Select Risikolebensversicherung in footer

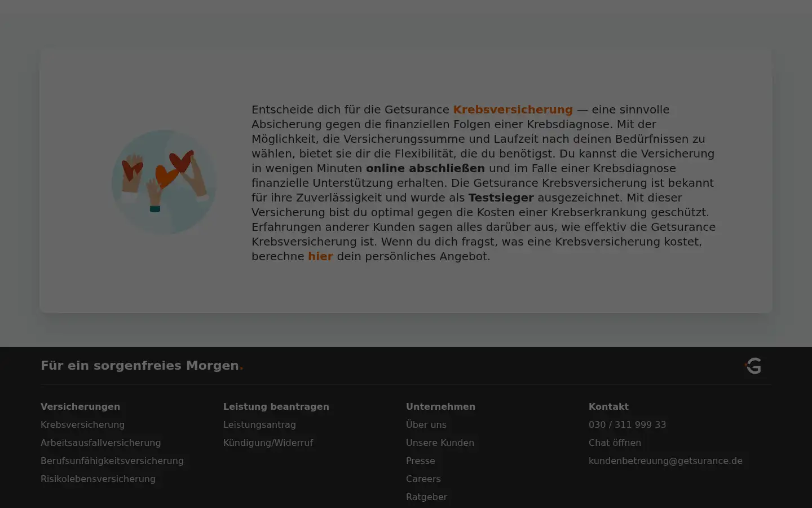coord(98,479)
